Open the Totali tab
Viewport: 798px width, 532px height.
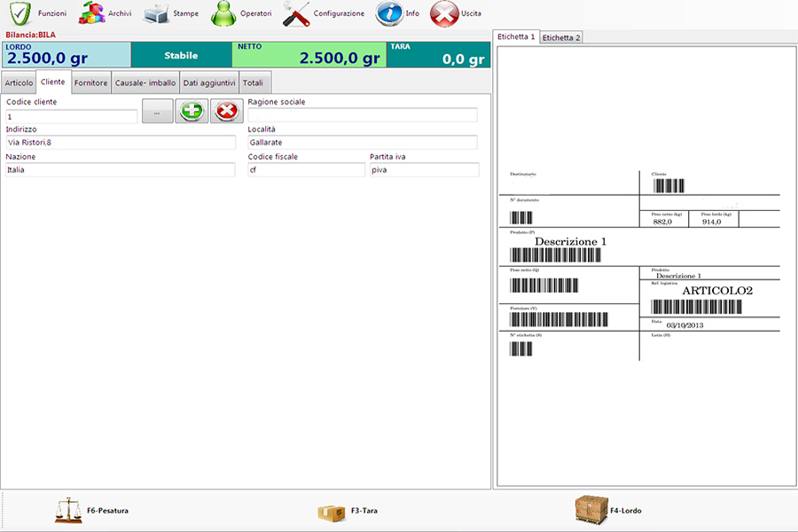coord(254,82)
